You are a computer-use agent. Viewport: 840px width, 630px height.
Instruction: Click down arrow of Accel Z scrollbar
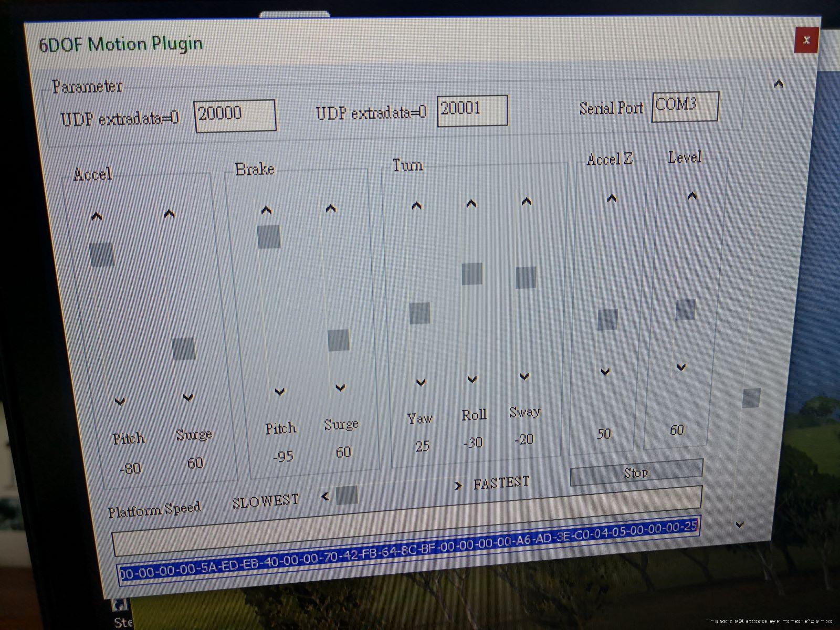605,372
